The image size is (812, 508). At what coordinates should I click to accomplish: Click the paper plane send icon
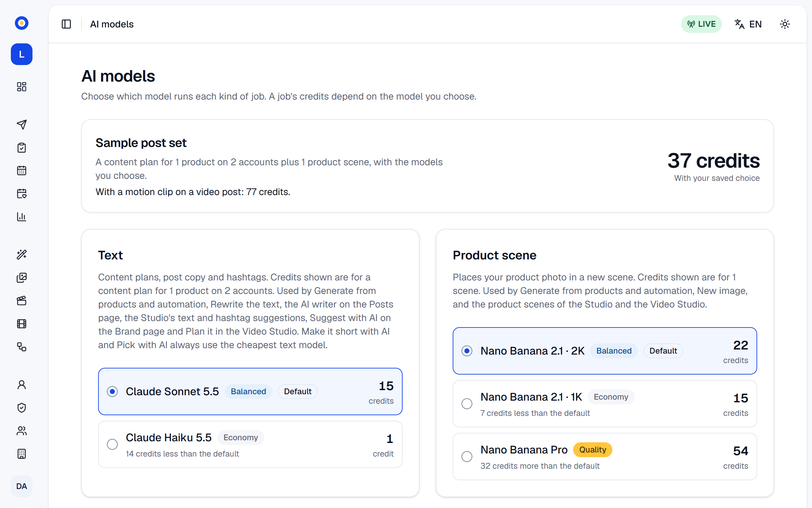pyautogui.click(x=22, y=125)
